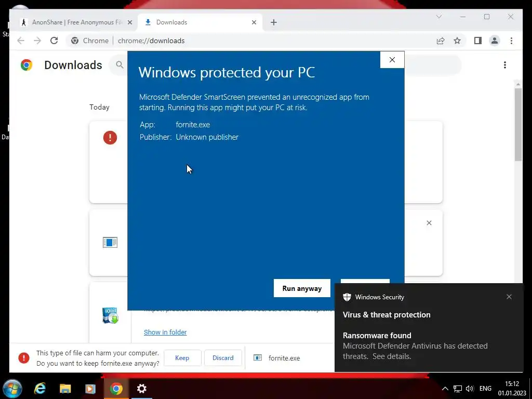Click the red warning icon on first download
This screenshot has width=532, height=399.
(x=110, y=138)
